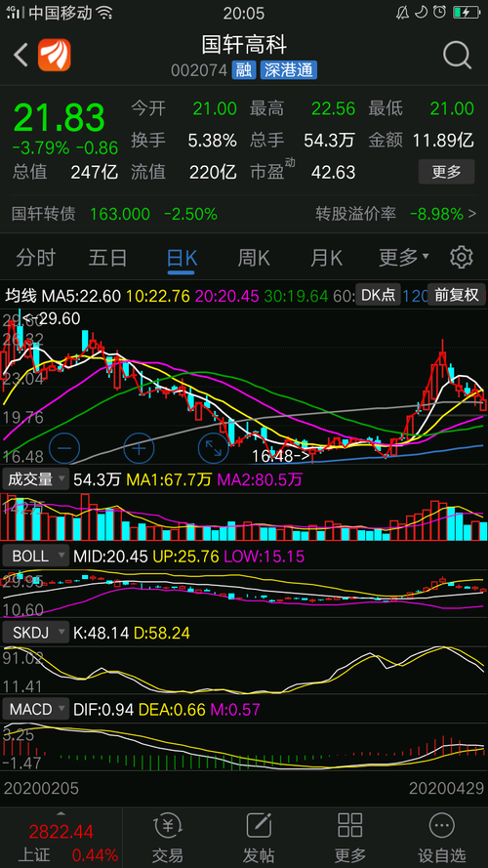Switch to the 周K tab
The height and width of the screenshot is (868, 488).
(x=254, y=258)
